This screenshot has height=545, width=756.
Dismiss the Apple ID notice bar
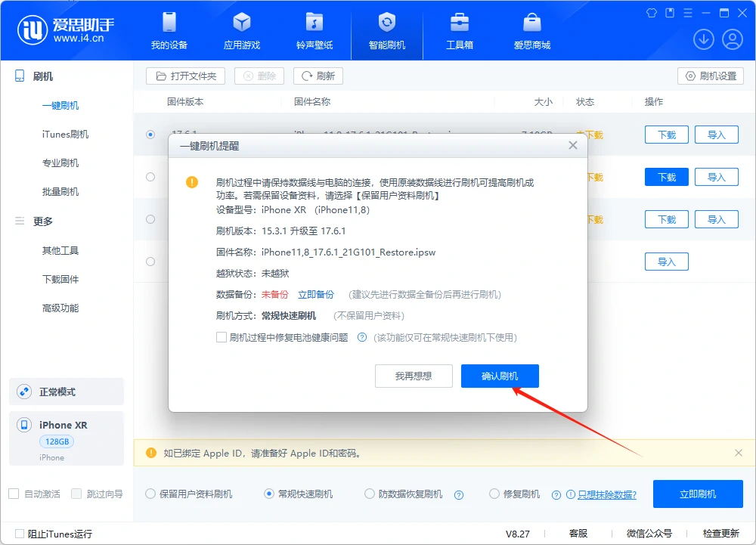(x=738, y=453)
